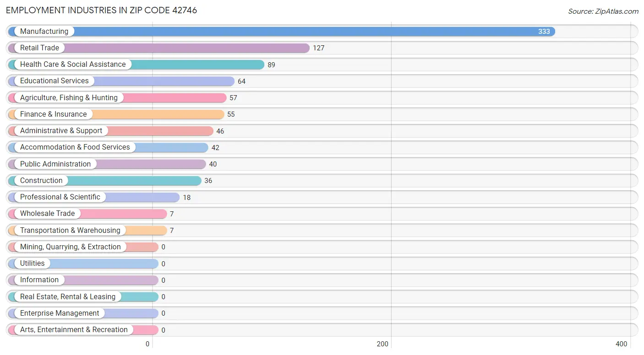The width and height of the screenshot is (644, 355).
Task: Select Mining, Quarrying, & Extraction label
Action: pyautogui.click(x=71, y=247)
